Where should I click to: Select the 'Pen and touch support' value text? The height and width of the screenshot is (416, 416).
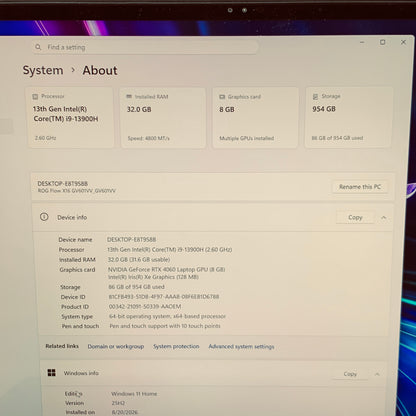165,326
